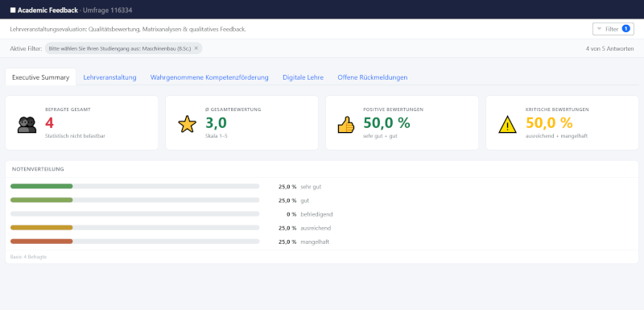This screenshot has height=310, width=644.
Task: Click the 'gut' grade label
Action: point(305,200)
